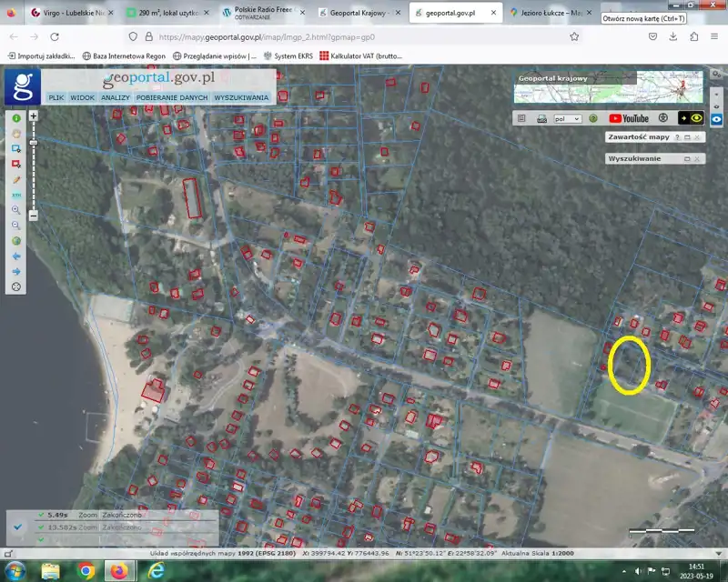
Task: Click the green info identify tool
Action: click(16, 118)
